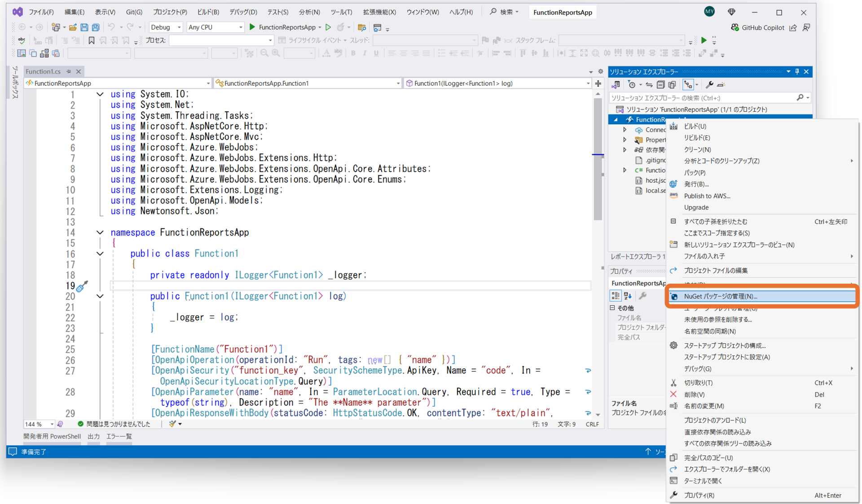Click Start Without Debugging outline play icon
This screenshot has width=862, height=504.
tap(329, 27)
